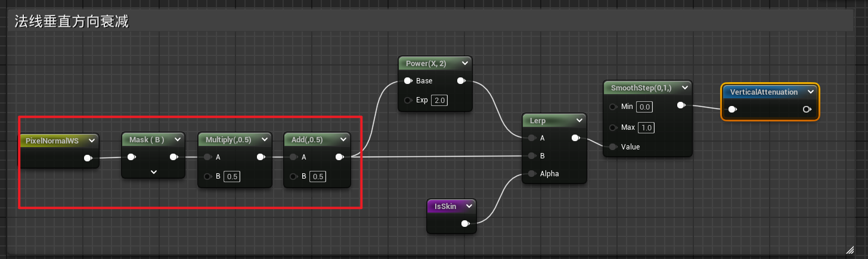868x259 pixels.
Task: Expand the Mask (B) node bottom chevron
Action: [154, 172]
